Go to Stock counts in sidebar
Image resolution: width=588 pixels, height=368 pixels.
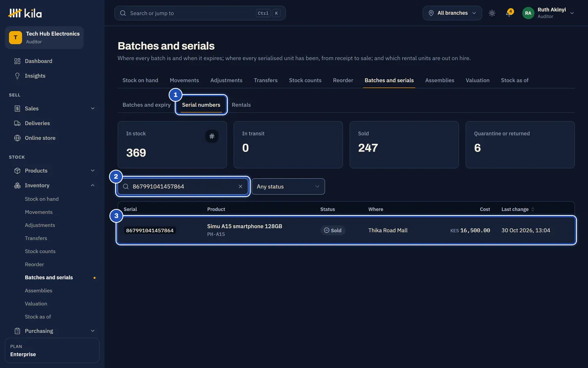[40, 251]
